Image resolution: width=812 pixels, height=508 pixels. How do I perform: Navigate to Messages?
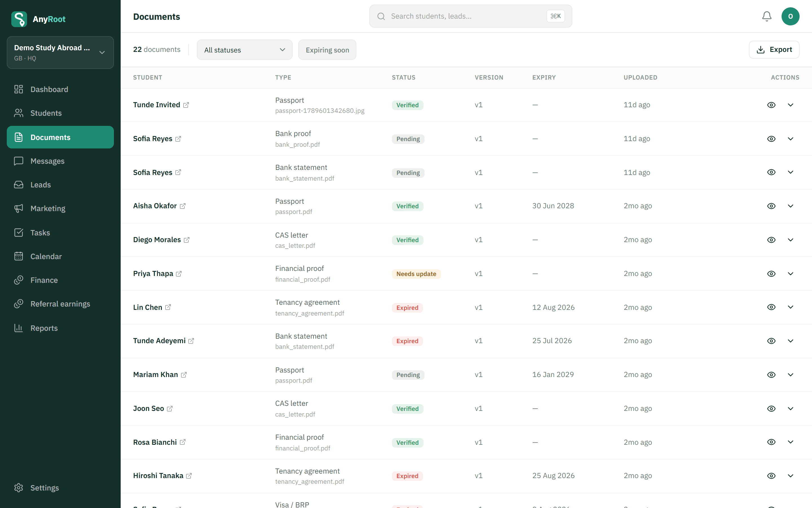click(60, 161)
